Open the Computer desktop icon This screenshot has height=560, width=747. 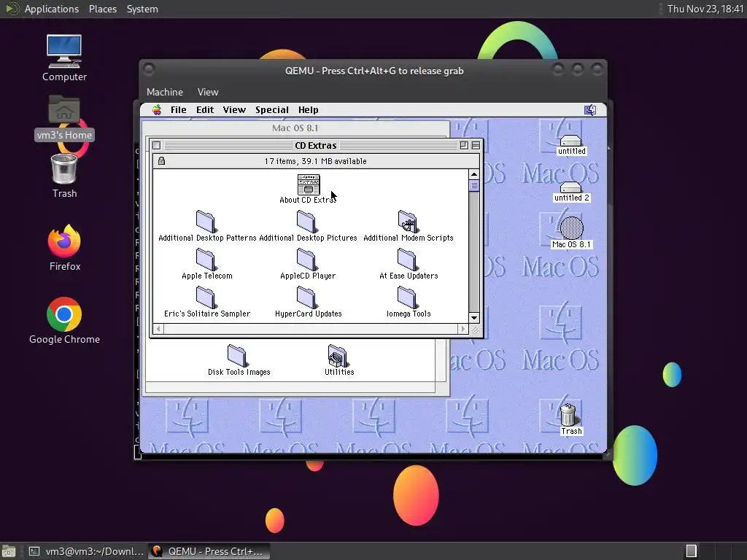coord(64,52)
